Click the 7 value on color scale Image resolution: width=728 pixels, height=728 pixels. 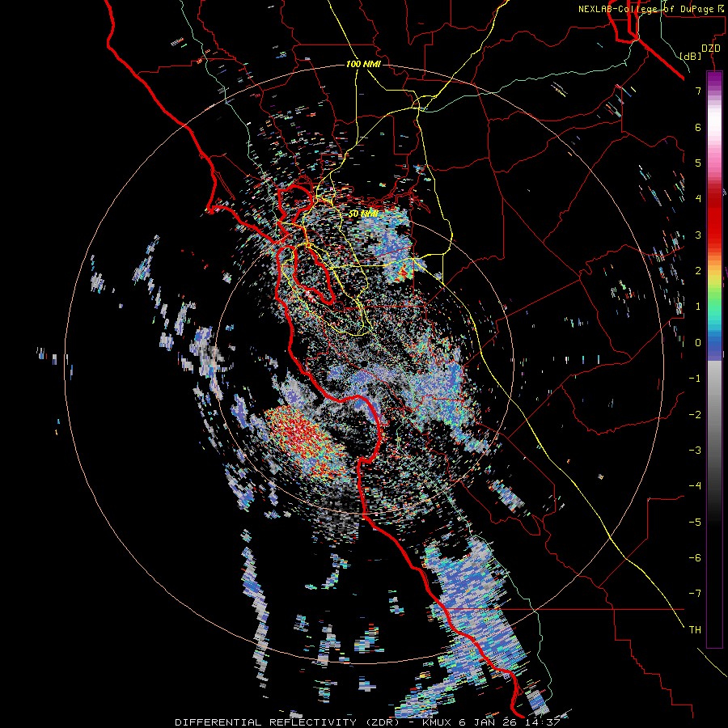click(698, 91)
